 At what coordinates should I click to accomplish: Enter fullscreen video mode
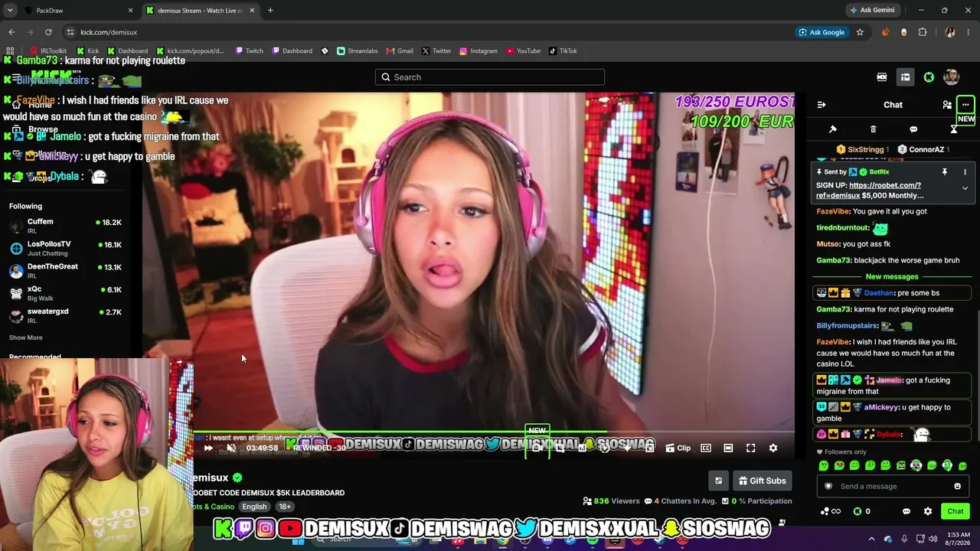[751, 448]
